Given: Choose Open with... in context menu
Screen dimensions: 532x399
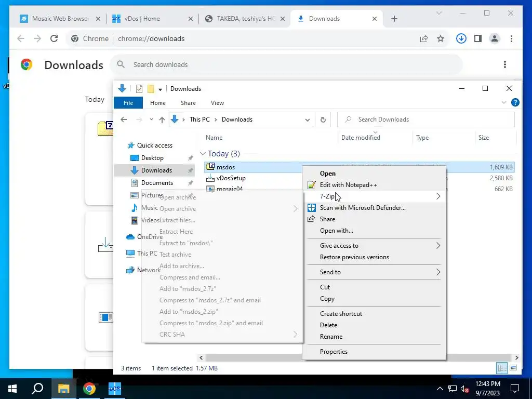Looking at the screenshot, I should (x=374, y=231).
